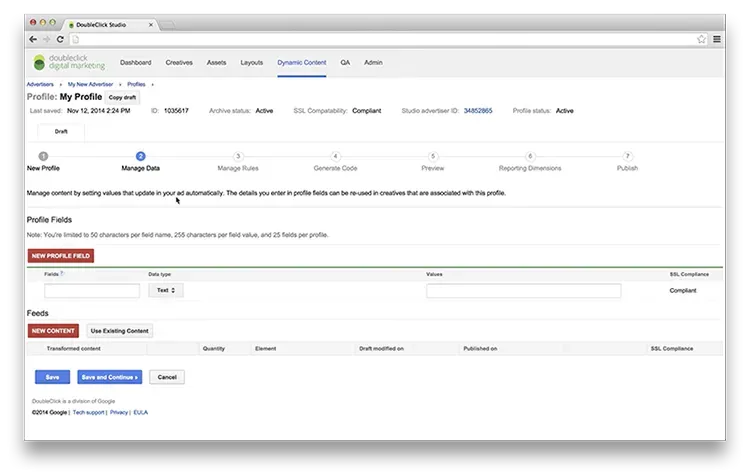Click the New Profile Field button
750x476 pixels.
click(x=61, y=256)
